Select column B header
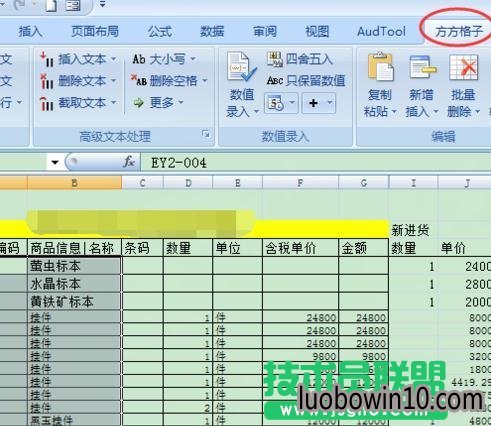The width and height of the screenshot is (491, 426). 75,183
